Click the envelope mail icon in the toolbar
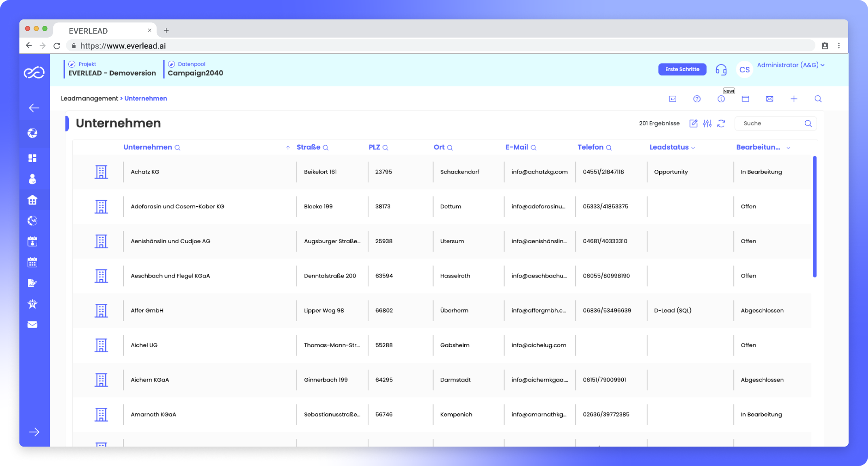This screenshot has width=868, height=466. (x=769, y=98)
